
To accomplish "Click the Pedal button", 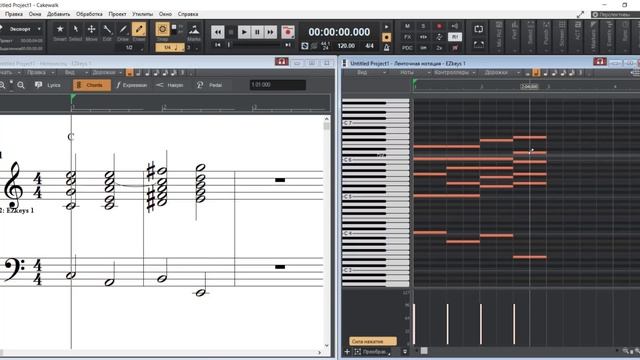I will [210, 85].
